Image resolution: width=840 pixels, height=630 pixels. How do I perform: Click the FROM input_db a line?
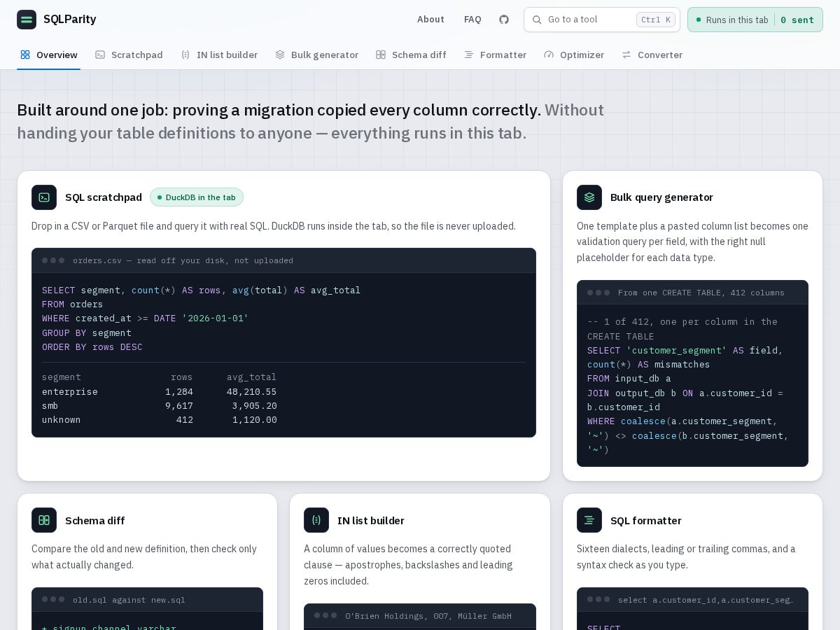pos(629,379)
